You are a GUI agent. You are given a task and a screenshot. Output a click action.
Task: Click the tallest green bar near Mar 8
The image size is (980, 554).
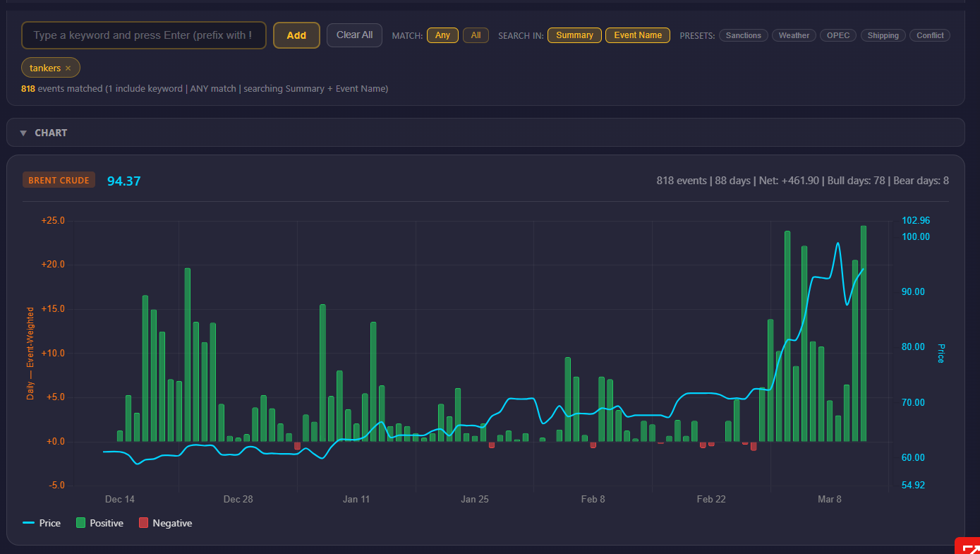(864, 333)
